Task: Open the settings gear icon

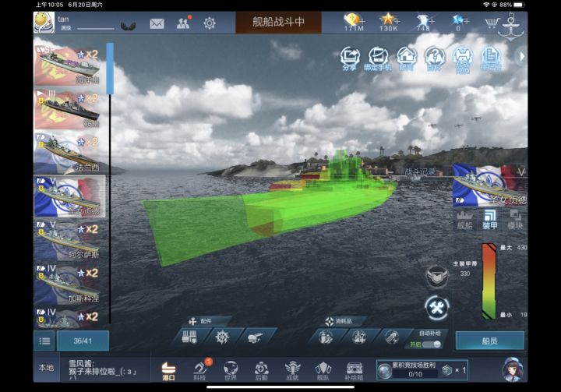Action: [x=210, y=23]
